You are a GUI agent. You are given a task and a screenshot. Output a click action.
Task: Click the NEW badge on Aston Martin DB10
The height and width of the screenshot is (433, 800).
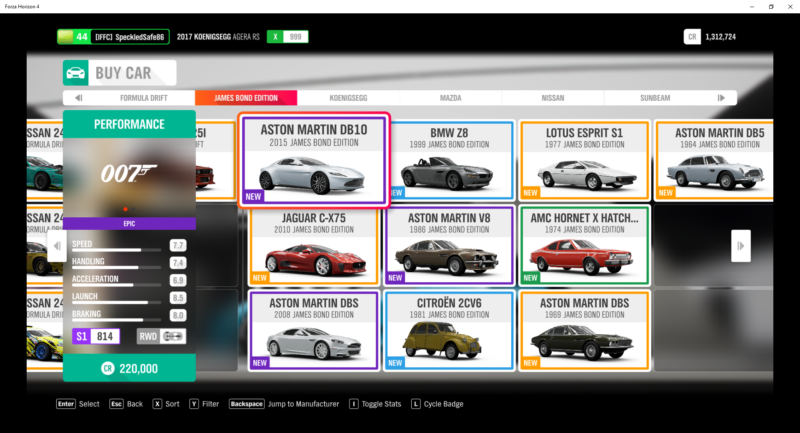coord(253,196)
